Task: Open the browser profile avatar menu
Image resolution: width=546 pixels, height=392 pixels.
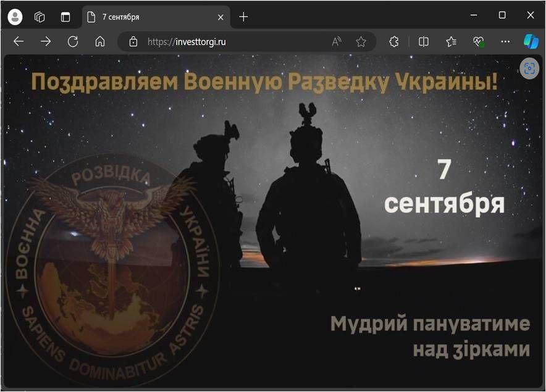Action: click(15, 17)
